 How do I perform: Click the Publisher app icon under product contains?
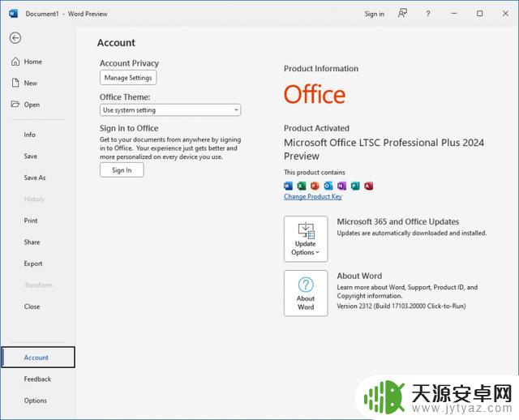tap(355, 186)
